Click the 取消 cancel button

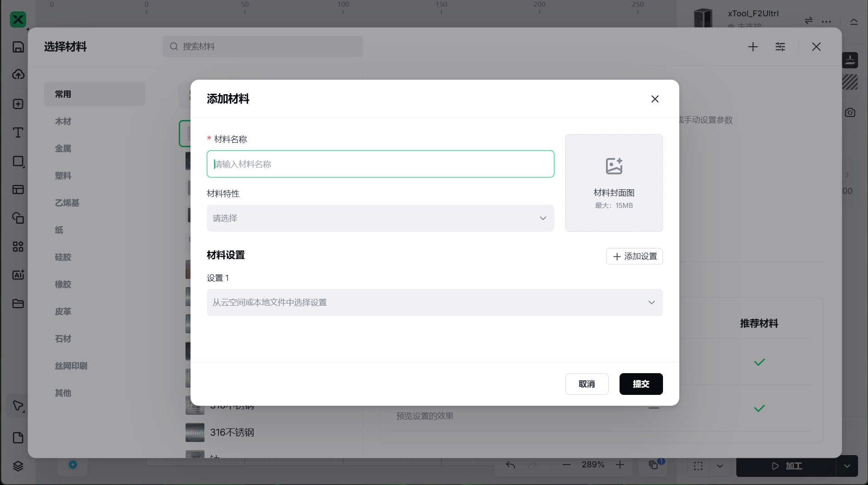[x=587, y=384]
